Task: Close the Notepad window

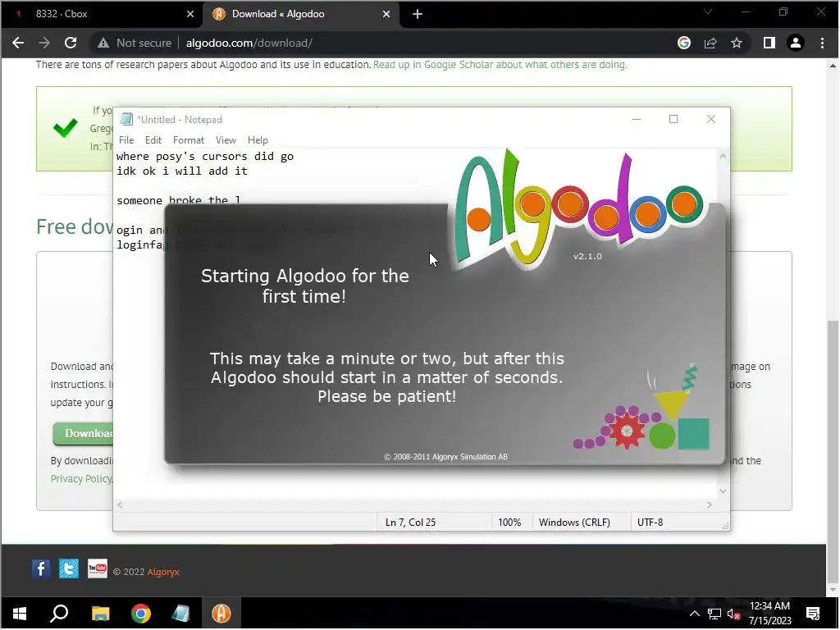Action: click(x=711, y=120)
